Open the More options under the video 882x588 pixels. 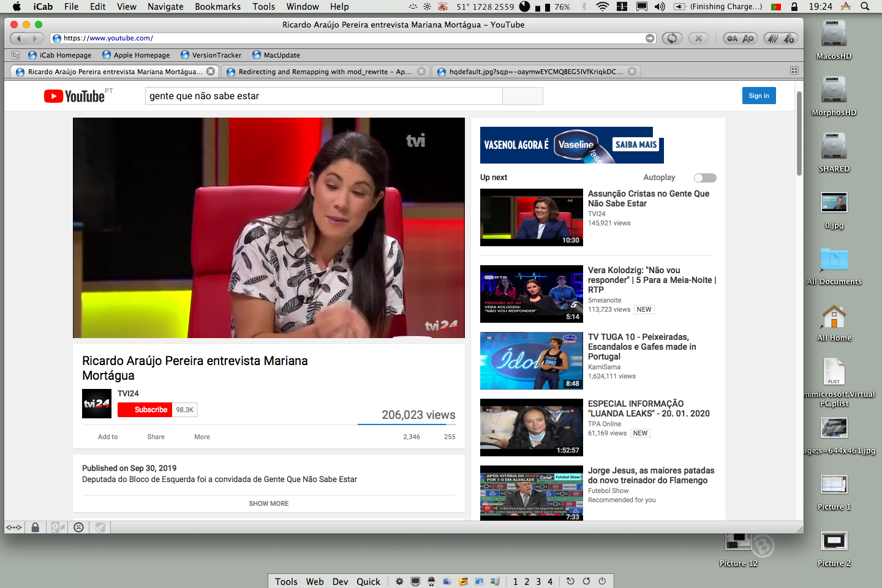(x=202, y=437)
